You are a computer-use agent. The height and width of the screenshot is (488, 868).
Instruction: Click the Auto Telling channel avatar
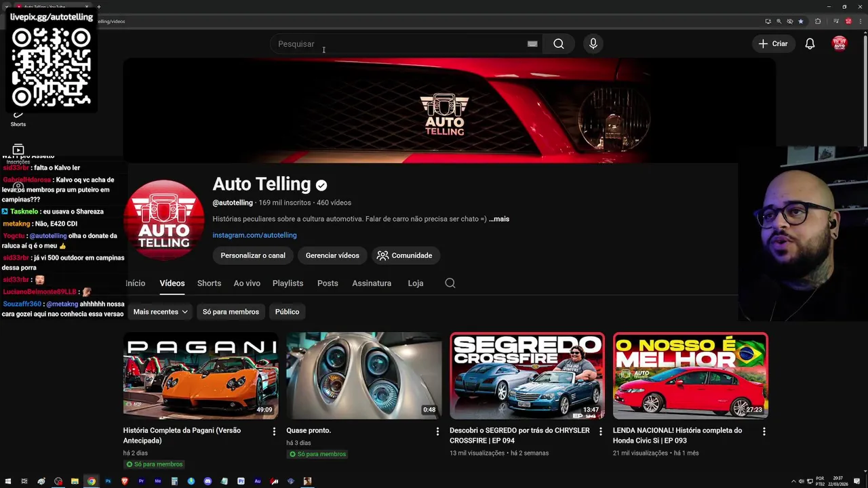(x=163, y=220)
